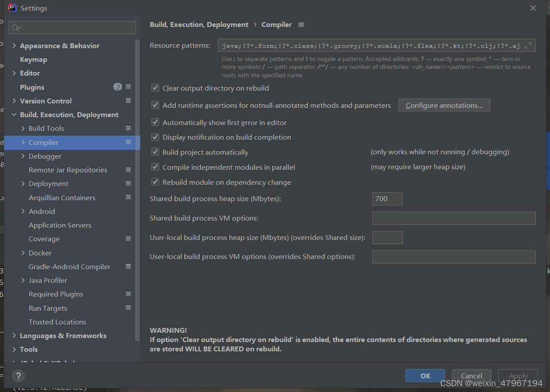550x392 pixels.
Task: Expand the Java Profiler section
Action: pos(23,280)
